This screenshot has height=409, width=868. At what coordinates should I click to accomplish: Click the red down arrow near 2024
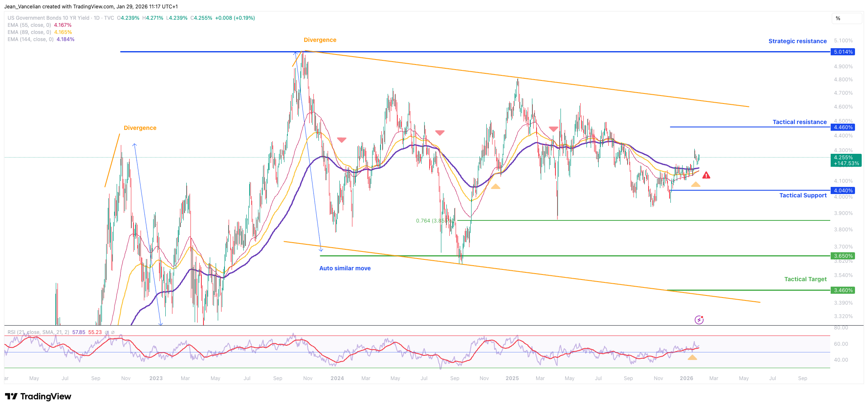[342, 140]
